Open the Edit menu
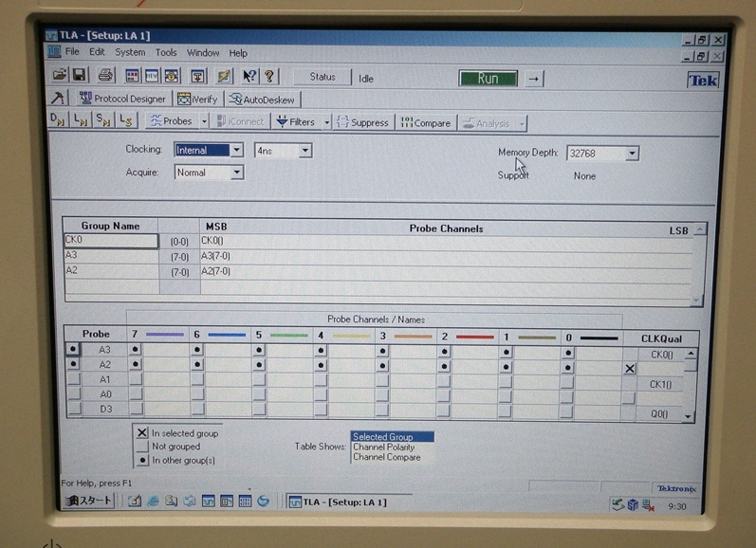 97,51
